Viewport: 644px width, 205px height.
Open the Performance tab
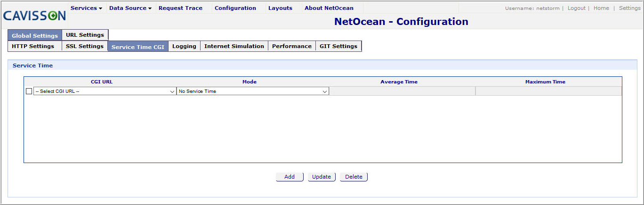click(x=292, y=46)
